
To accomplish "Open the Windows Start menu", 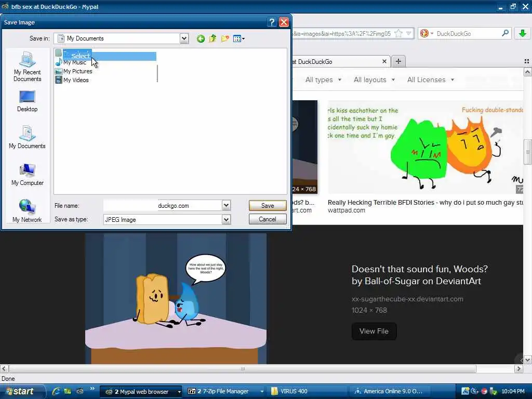I will [x=22, y=392].
